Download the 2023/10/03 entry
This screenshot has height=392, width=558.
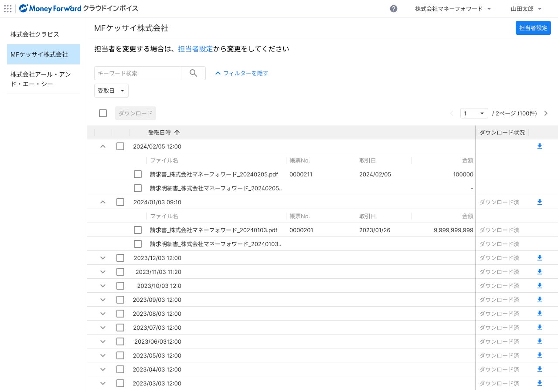[539, 286]
